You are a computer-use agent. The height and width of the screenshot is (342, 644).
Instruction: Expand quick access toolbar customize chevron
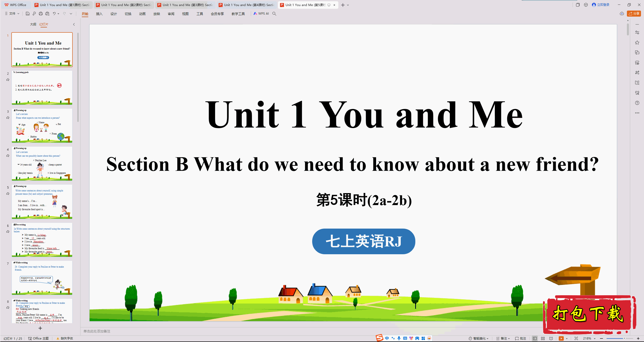71,14
